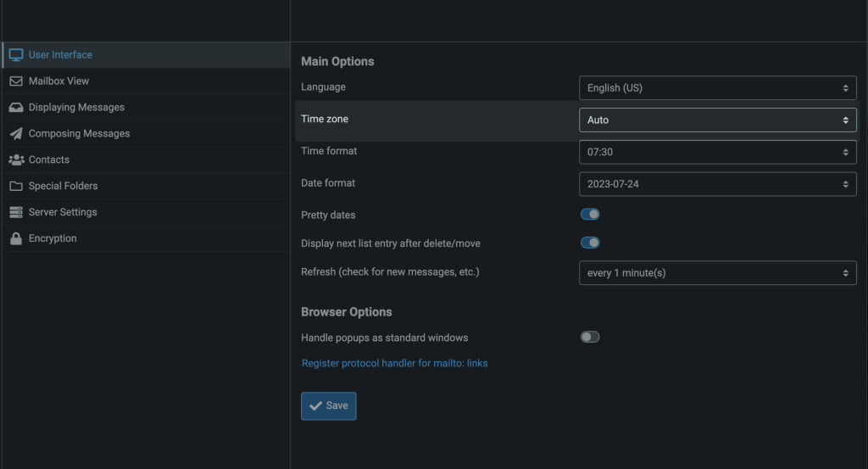Screen dimensions: 868x469
Task: Click Register protocol handler for mailto: links
Action: click(x=394, y=364)
